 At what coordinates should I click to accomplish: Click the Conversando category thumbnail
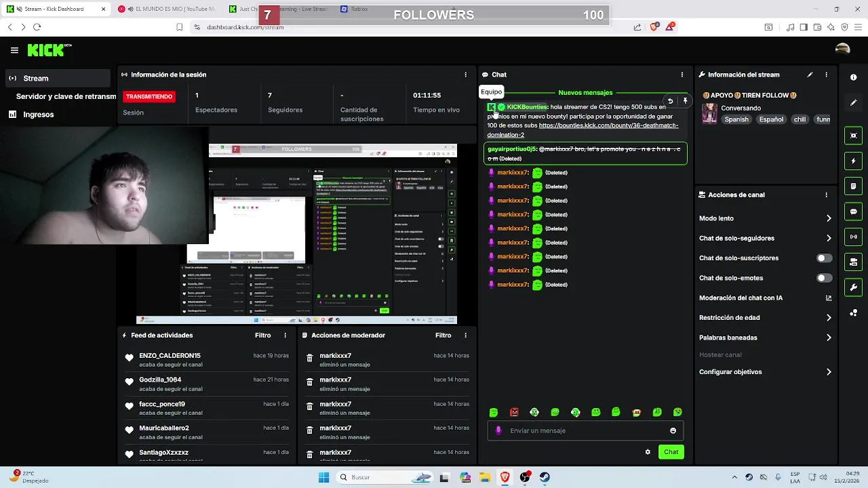[x=709, y=113]
